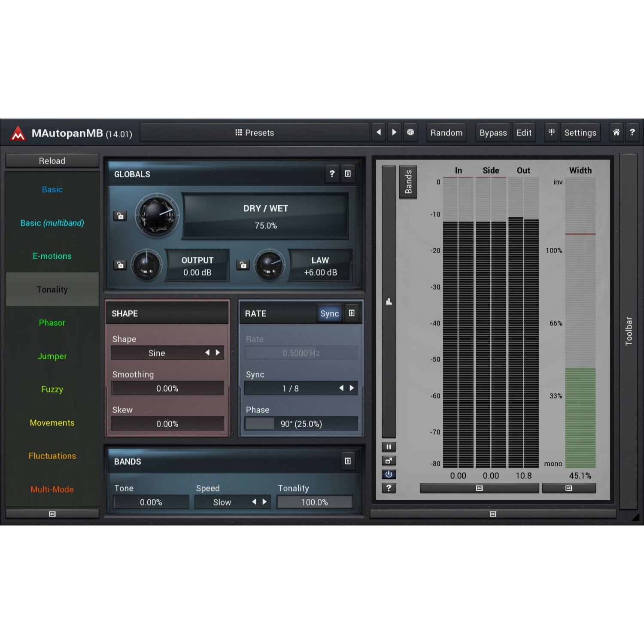Open help question mark in top bar
Image resolution: width=644 pixels, height=644 pixels.
point(632,132)
